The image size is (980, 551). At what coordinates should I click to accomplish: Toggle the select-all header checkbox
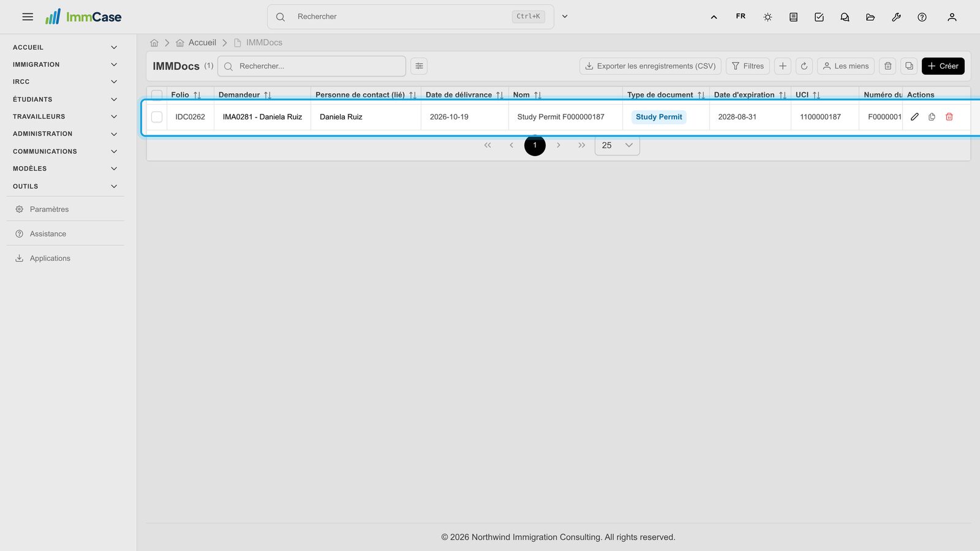tap(157, 95)
